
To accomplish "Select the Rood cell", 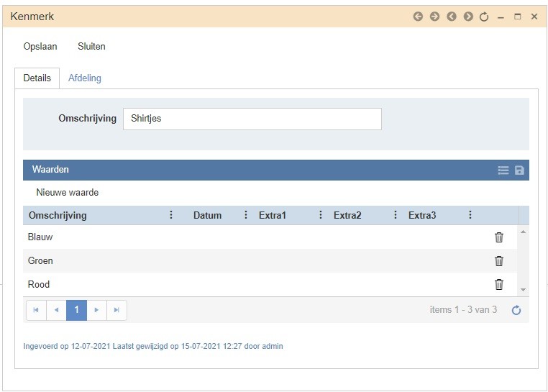I will 39,284.
